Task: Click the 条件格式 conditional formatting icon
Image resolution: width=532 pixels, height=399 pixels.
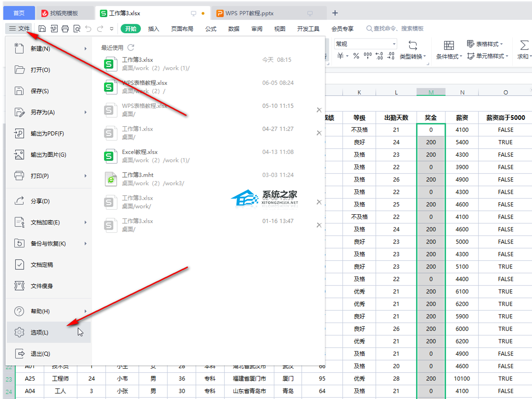Action: coord(449,46)
